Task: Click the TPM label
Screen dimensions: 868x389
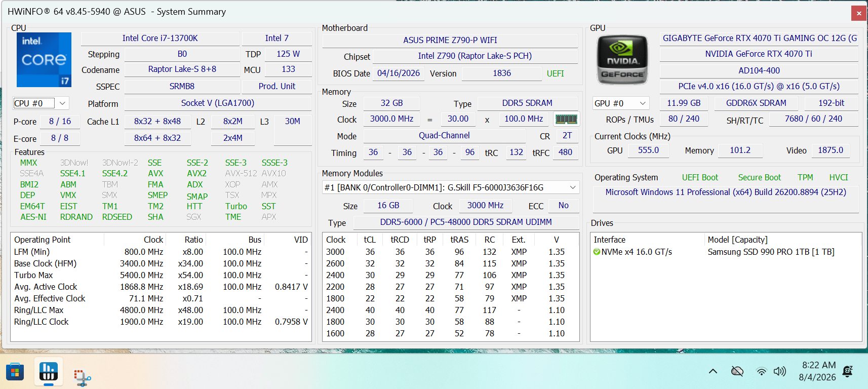Action: click(805, 178)
